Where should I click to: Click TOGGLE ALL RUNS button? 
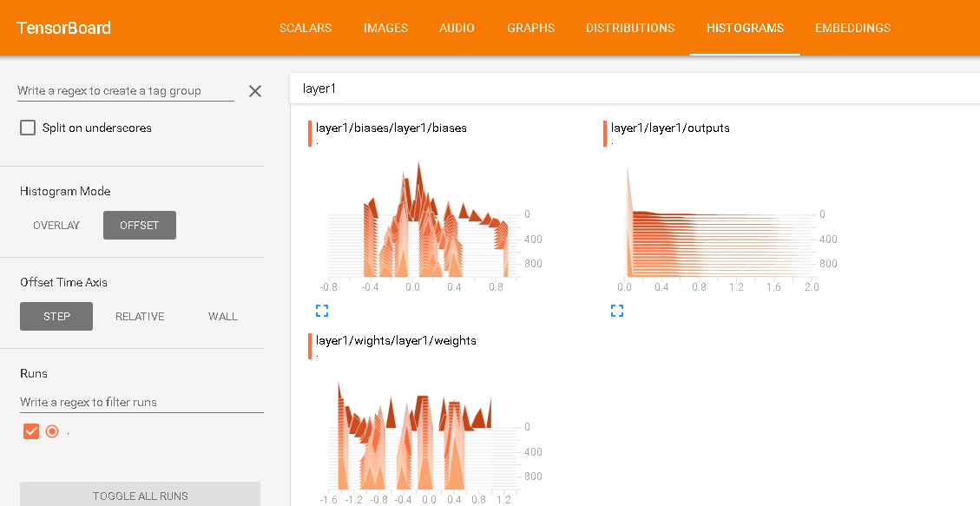[140, 496]
